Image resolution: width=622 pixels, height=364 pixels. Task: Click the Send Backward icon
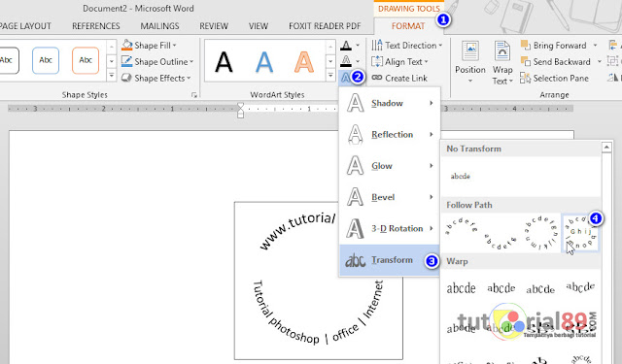click(526, 61)
